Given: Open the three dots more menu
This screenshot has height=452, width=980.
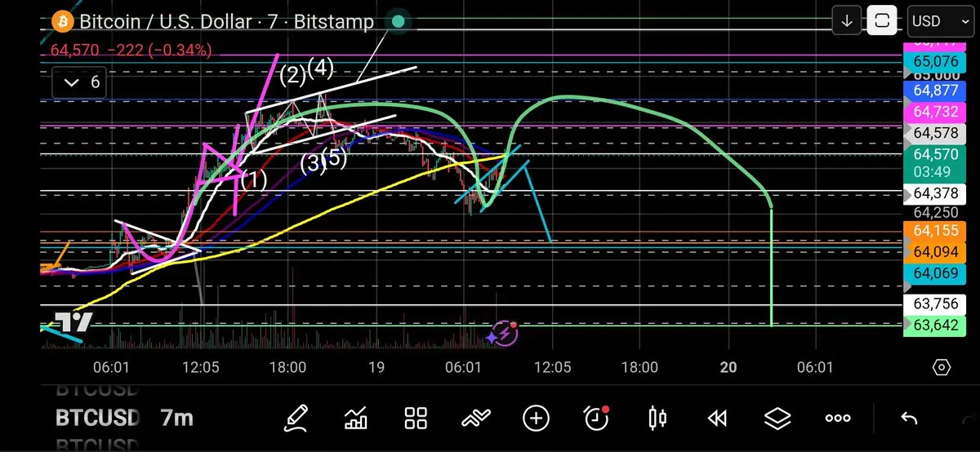Looking at the screenshot, I should 838,419.
